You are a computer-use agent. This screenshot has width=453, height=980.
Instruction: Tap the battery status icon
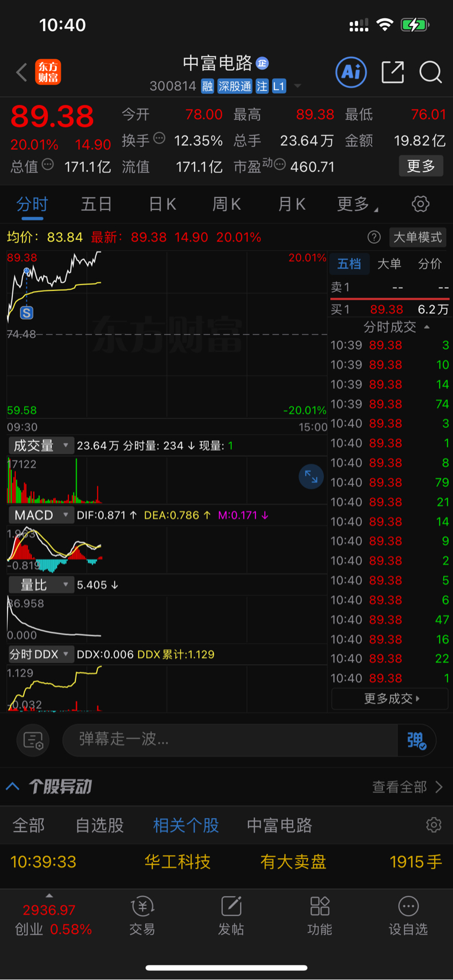click(x=415, y=25)
